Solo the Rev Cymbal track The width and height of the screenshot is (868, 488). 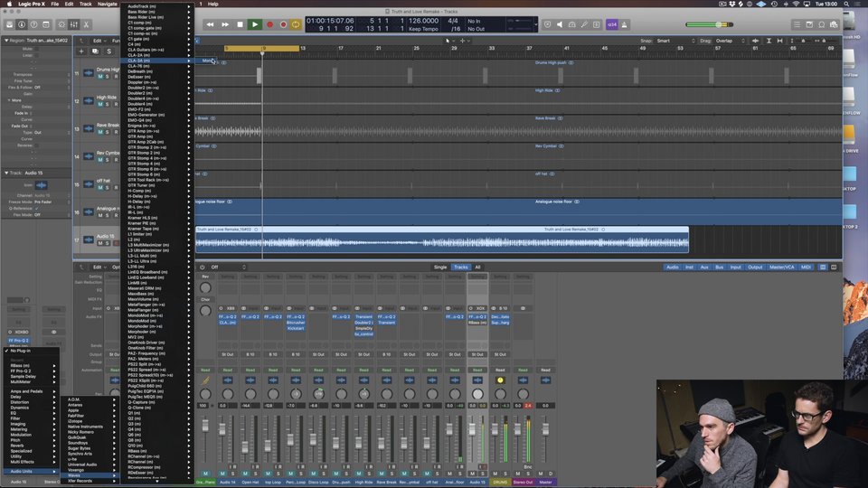coord(108,159)
